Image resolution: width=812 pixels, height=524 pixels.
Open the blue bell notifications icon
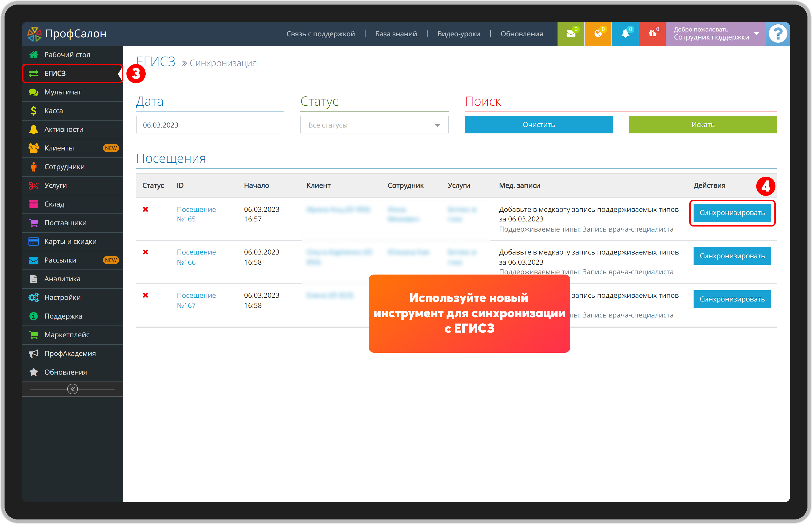coord(625,34)
